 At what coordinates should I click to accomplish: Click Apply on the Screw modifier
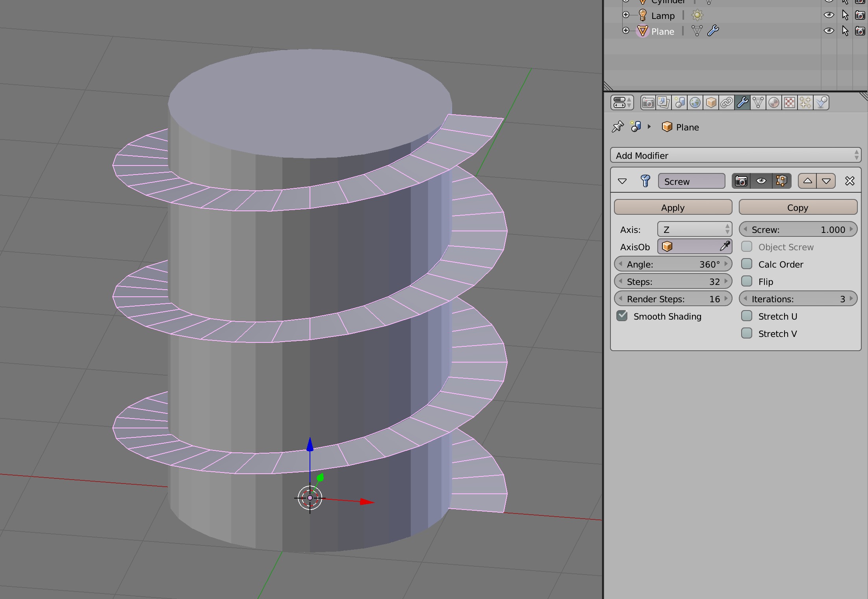(x=673, y=207)
